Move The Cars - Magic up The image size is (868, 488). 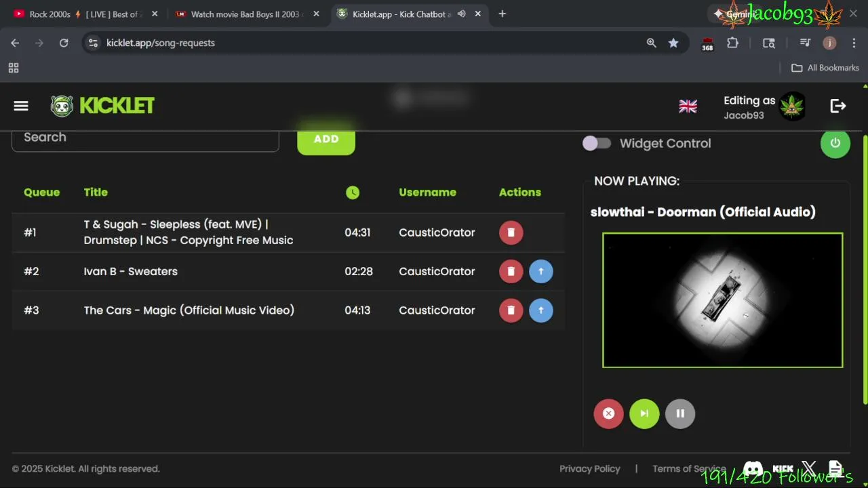541,310
